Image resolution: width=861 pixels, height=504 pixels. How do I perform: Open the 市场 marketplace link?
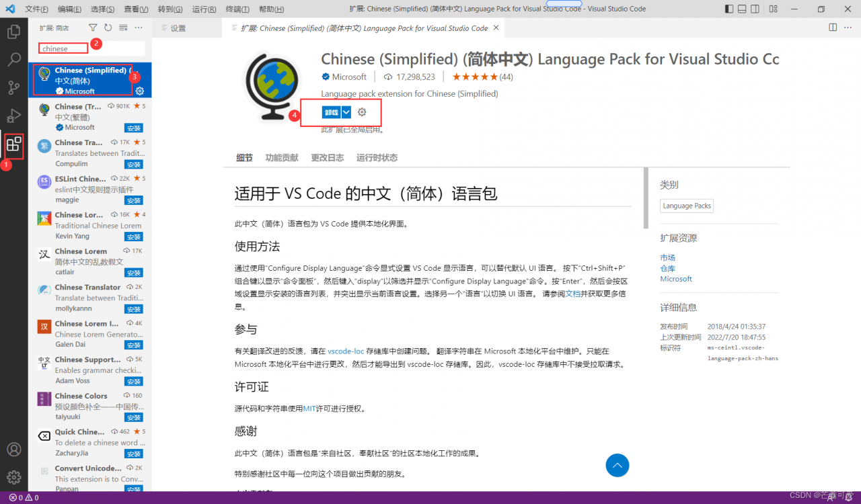click(667, 257)
